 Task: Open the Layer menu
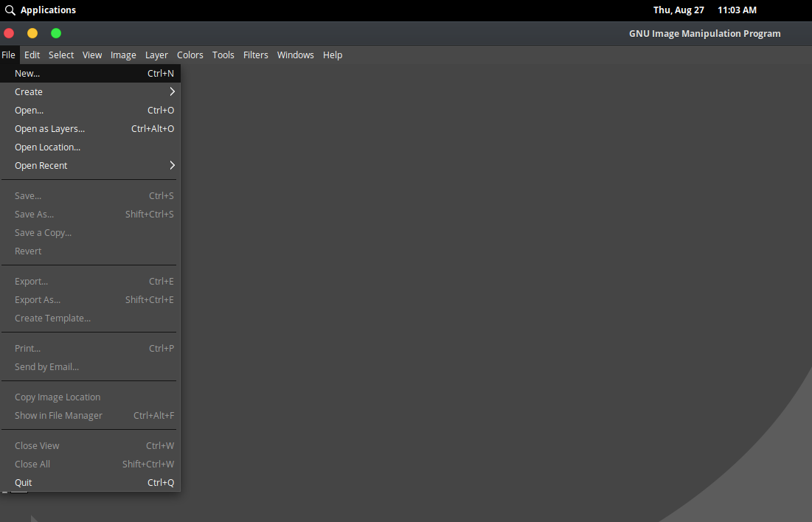coord(156,55)
